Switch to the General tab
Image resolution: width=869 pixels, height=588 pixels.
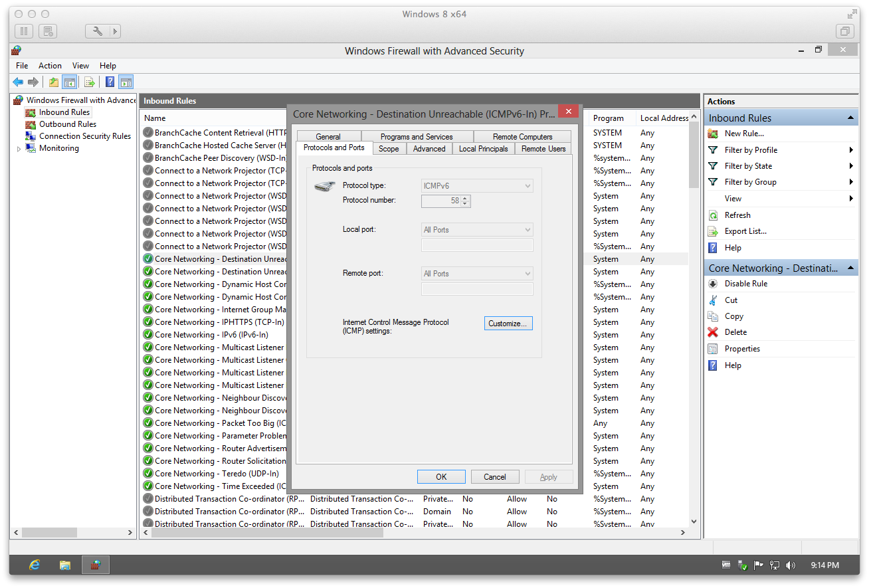(328, 137)
